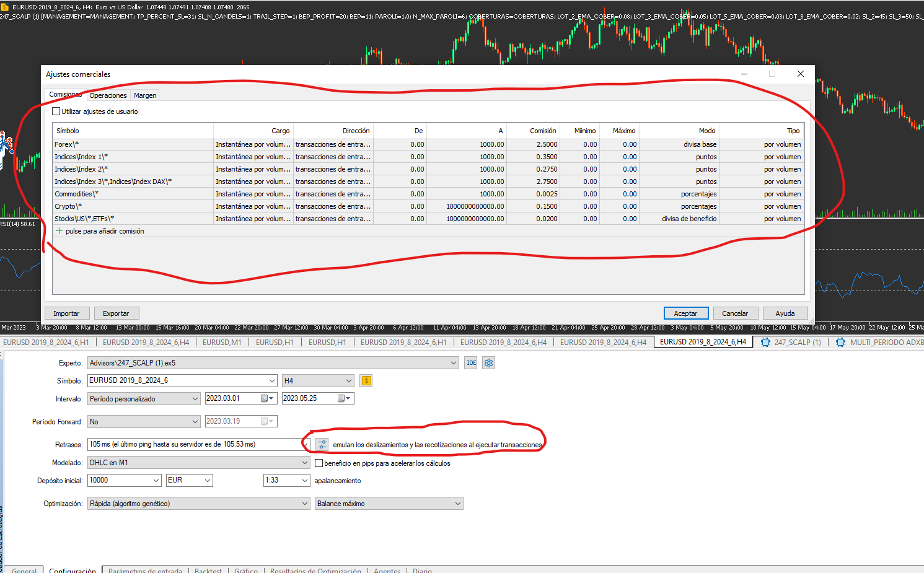Click the MULTI_PERIODO ADXB tab icon
This screenshot has width=924, height=573.
point(840,342)
